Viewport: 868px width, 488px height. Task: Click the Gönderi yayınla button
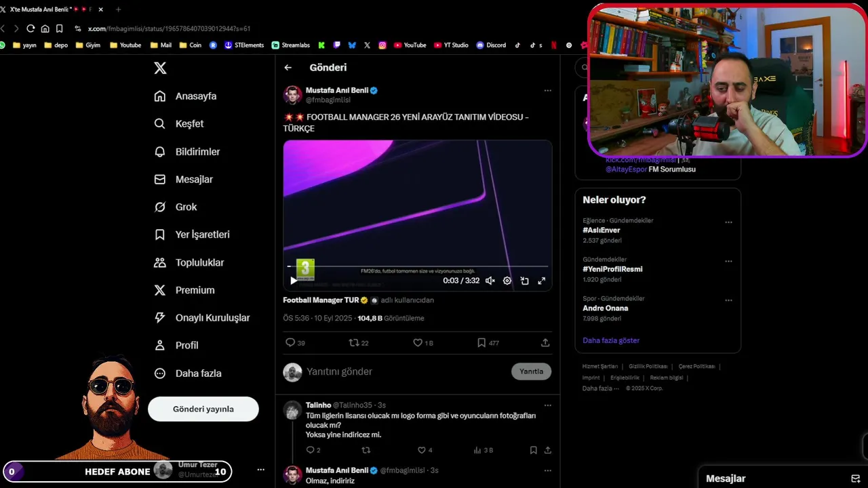pos(203,409)
